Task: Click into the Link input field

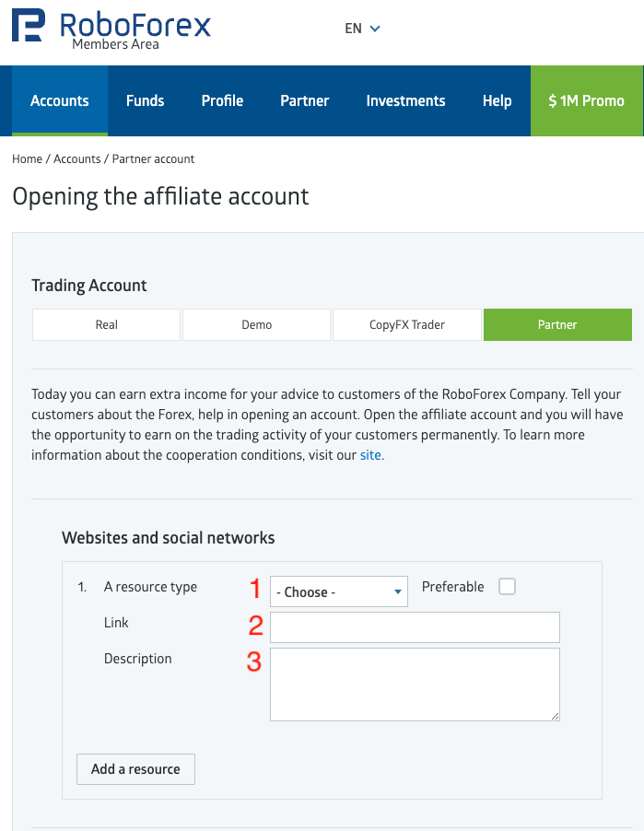Action: 415,627
